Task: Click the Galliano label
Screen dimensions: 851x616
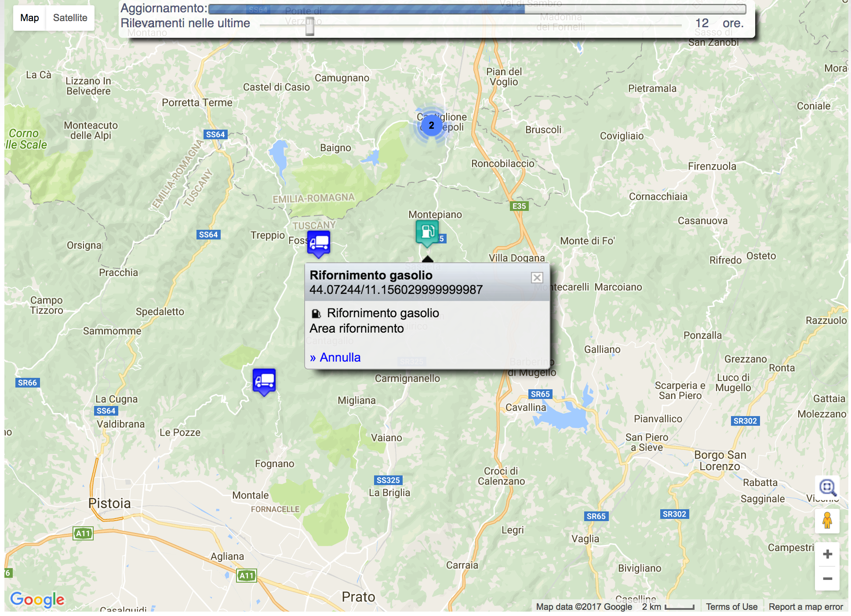Action: click(602, 349)
